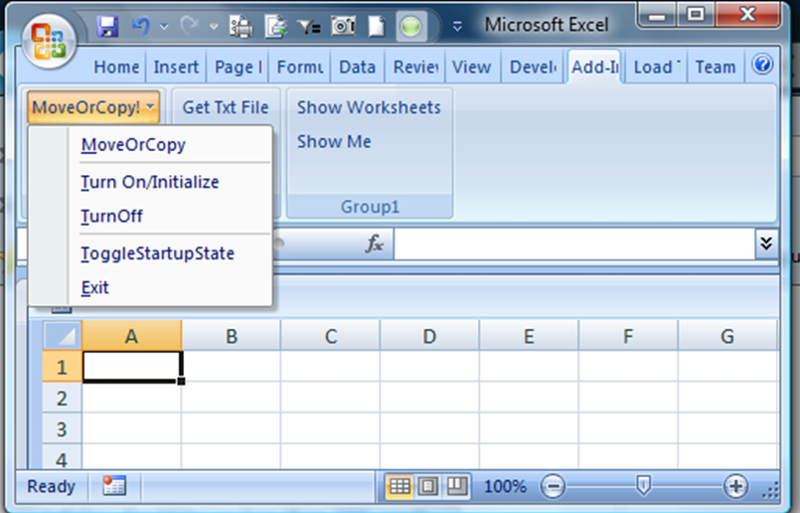Select column G header

pos(728,336)
